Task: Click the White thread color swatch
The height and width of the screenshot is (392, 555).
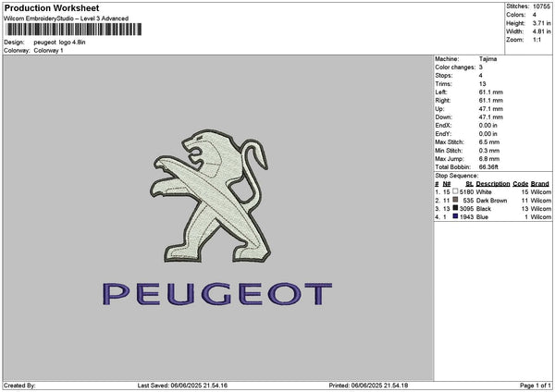Action: 455,191
